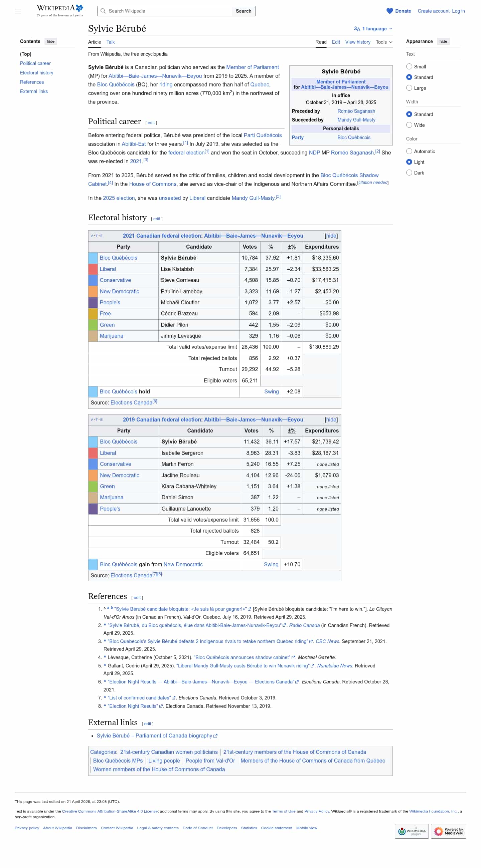
Task: Open the People from Val-d'Or category
Action: (210, 761)
